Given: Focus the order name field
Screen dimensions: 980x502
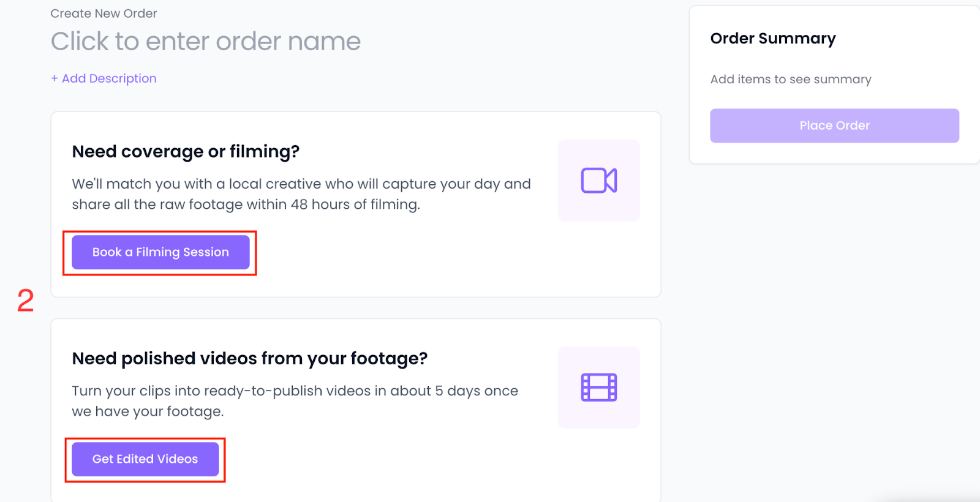Looking at the screenshot, I should 206,42.
